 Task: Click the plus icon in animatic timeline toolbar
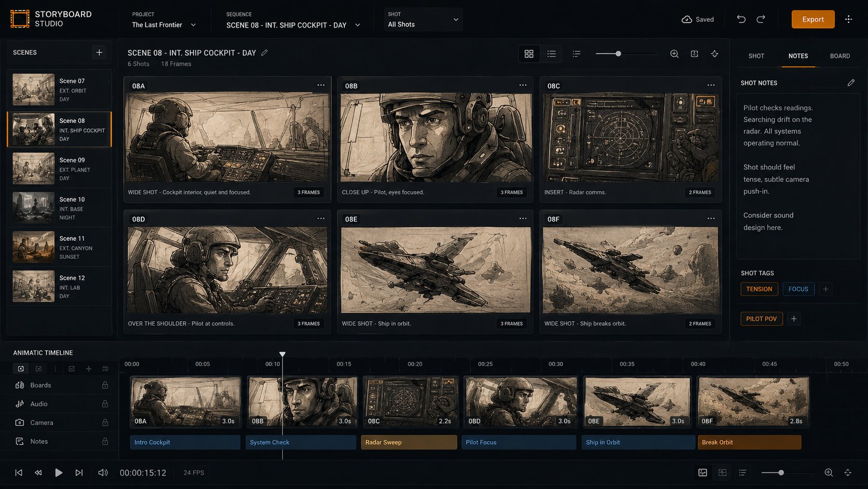point(89,369)
